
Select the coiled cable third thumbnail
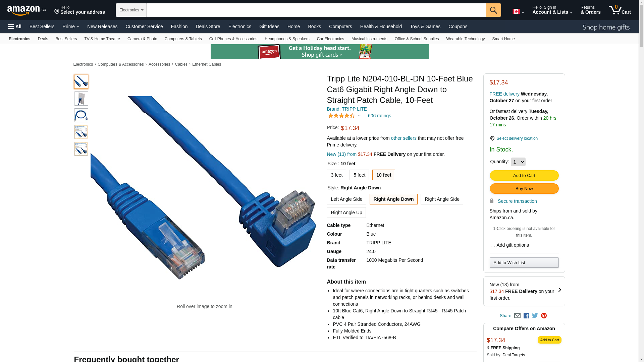[x=81, y=115]
